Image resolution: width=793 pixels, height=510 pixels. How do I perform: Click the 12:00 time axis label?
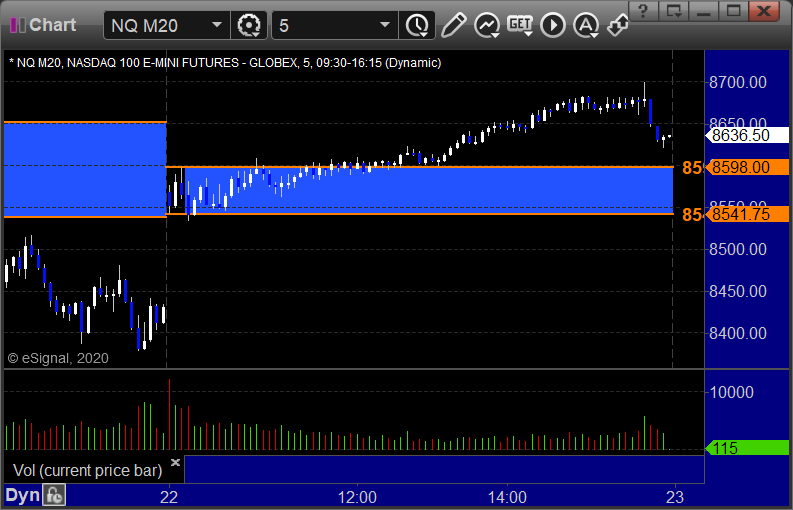point(357,497)
